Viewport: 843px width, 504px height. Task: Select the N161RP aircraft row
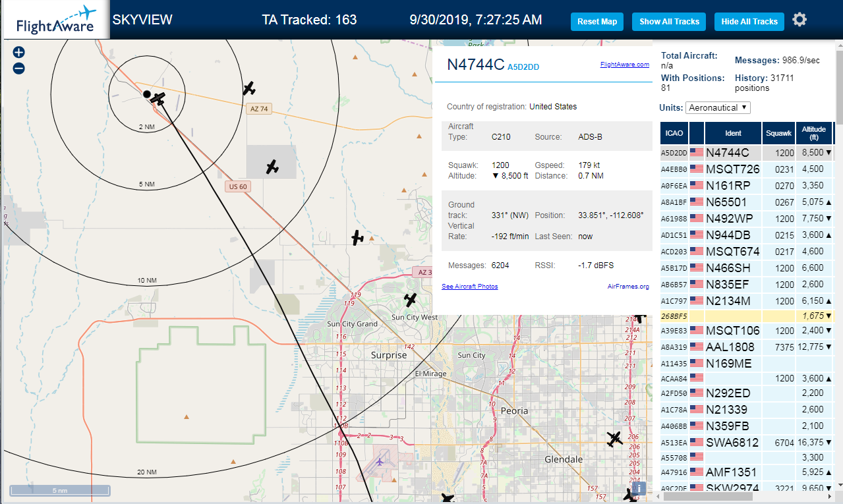pos(747,185)
